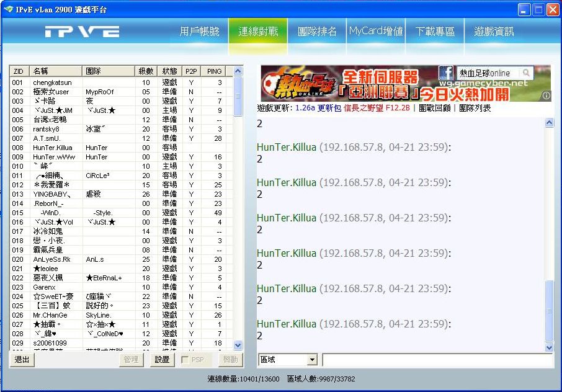
Task: Sort by the 級數 column header
Action: click(146, 71)
